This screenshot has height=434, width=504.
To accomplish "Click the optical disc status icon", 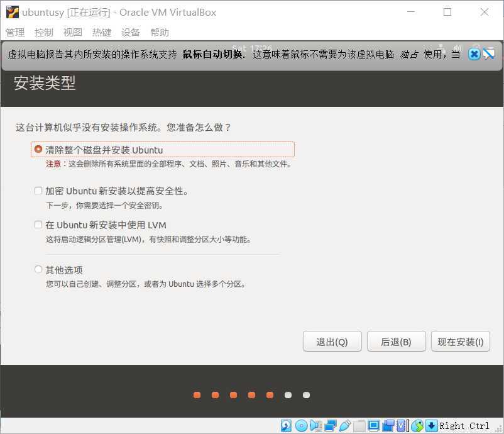I will pyautogui.click(x=301, y=426).
